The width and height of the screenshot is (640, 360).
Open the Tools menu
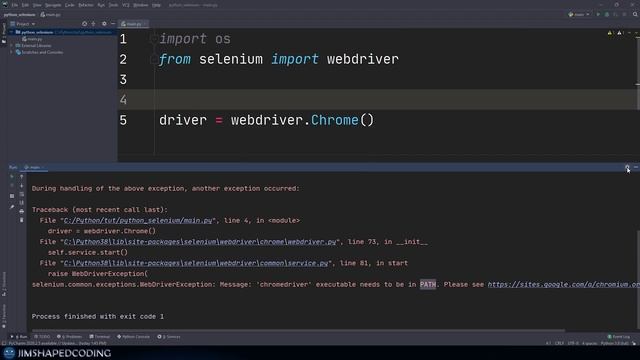click(113, 5)
